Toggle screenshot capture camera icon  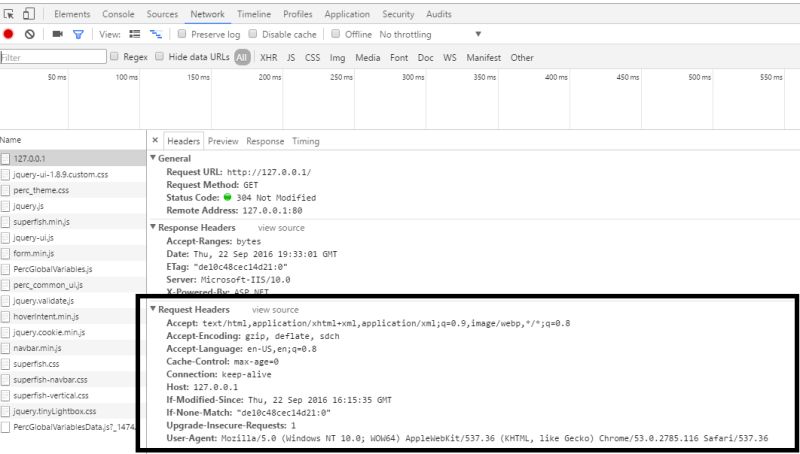[x=58, y=34]
